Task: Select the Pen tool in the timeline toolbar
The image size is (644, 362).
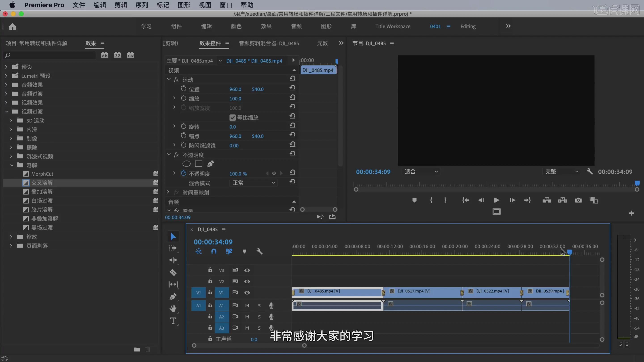Action: (x=173, y=297)
